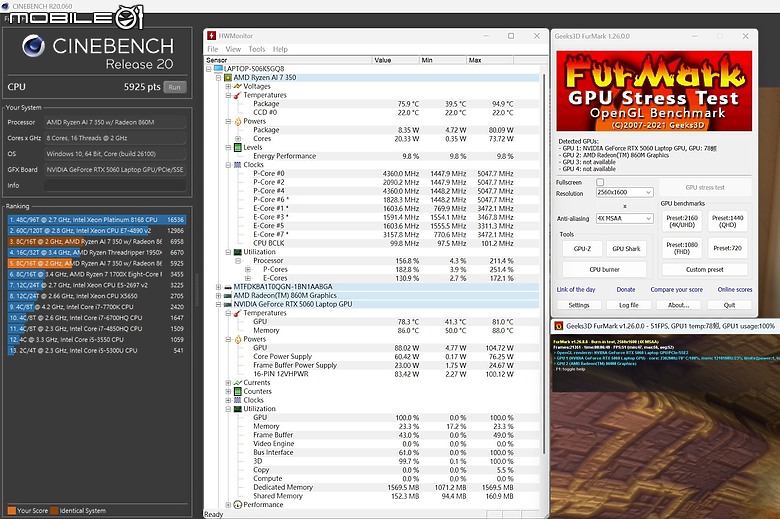Image resolution: width=780 pixels, height=519 pixels.
Task: Click the MTFDKBA1T0QGN drive icon
Action: (228, 287)
